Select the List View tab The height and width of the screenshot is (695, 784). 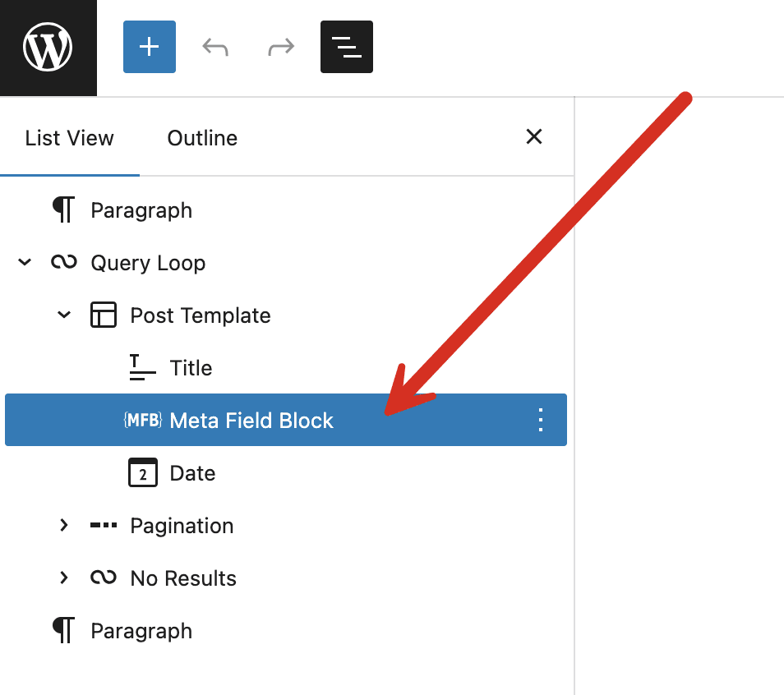(x=70, y=138)
